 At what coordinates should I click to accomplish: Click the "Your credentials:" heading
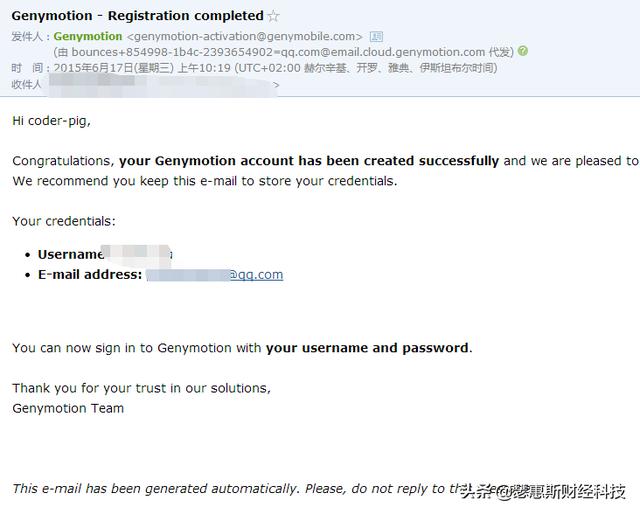pos(64,220)
